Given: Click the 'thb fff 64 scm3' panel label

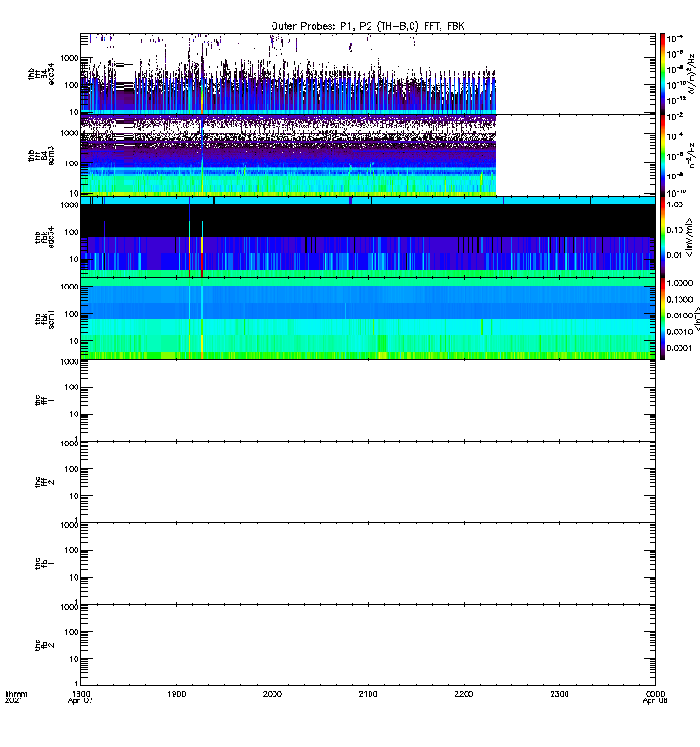Looking at the screenshot, I should [x=42, y=155].
